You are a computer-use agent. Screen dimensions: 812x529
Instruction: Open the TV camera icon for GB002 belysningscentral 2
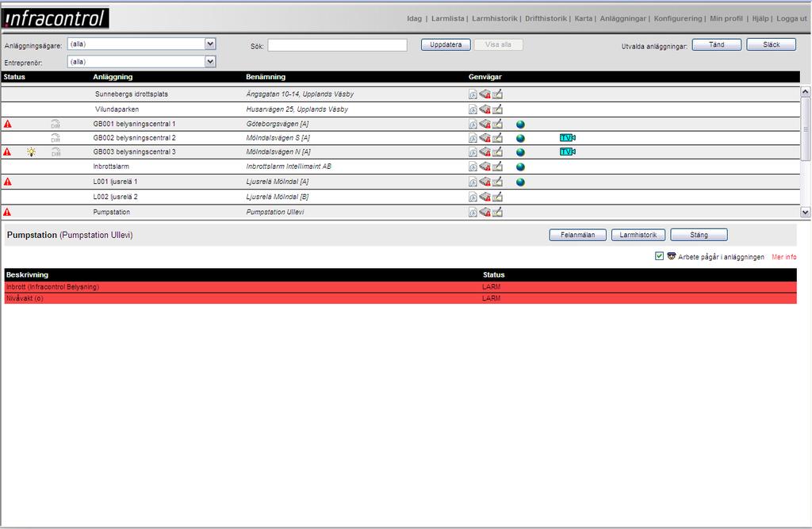pos(568,138)
